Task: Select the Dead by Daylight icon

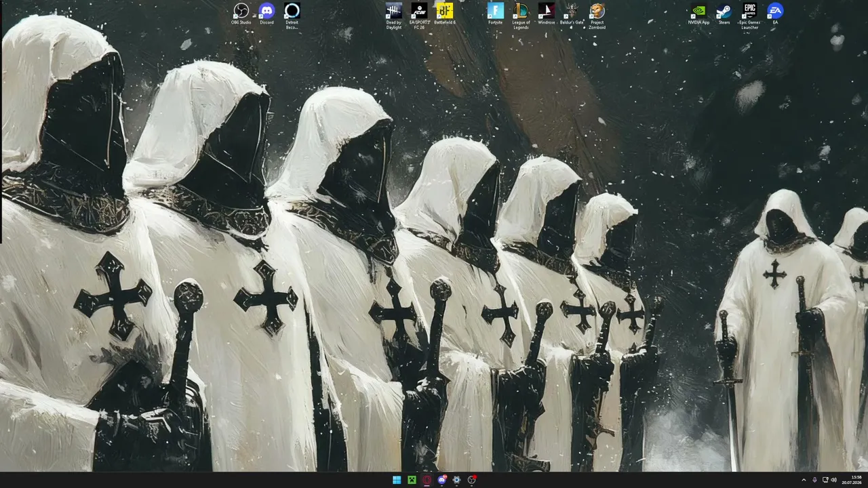Action: click(393, 16)
